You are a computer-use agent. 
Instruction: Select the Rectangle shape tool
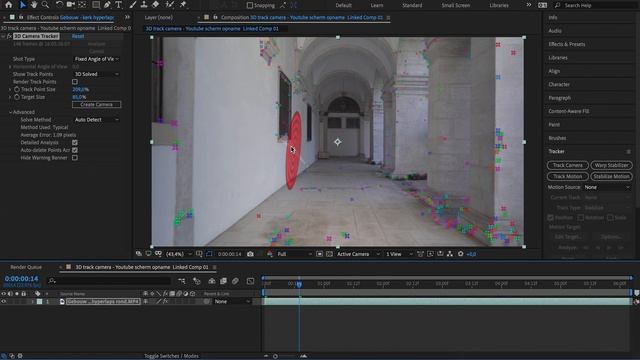(96, 5)
